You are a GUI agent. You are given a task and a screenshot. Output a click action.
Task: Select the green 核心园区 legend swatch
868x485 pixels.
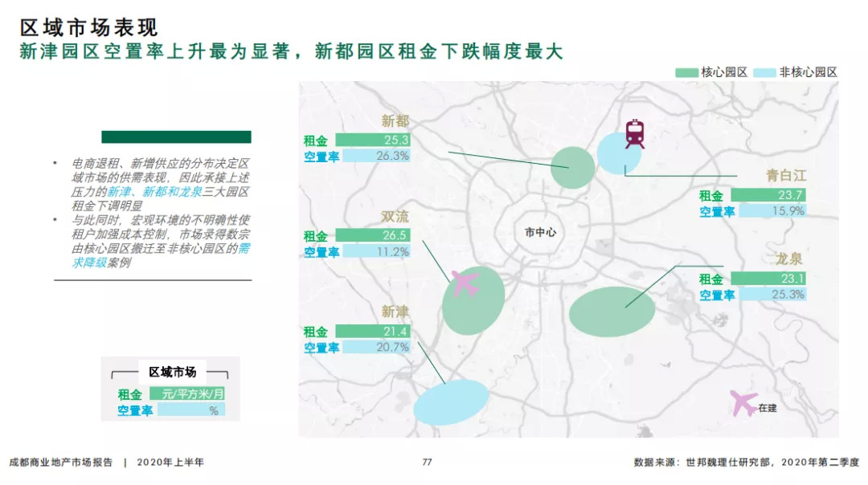tap(686, 72)
